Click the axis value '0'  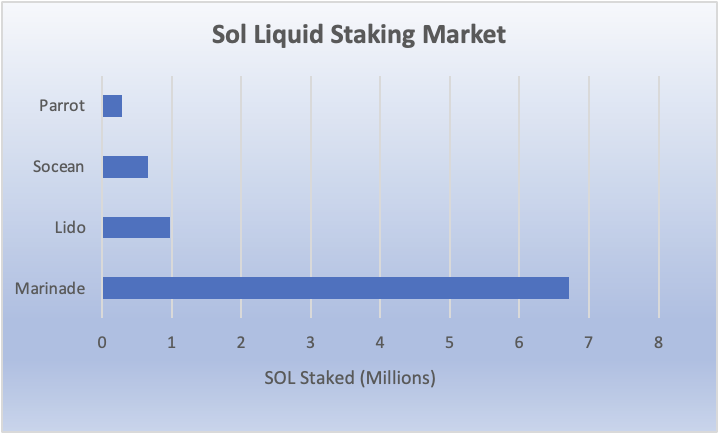tap(102, 342)
